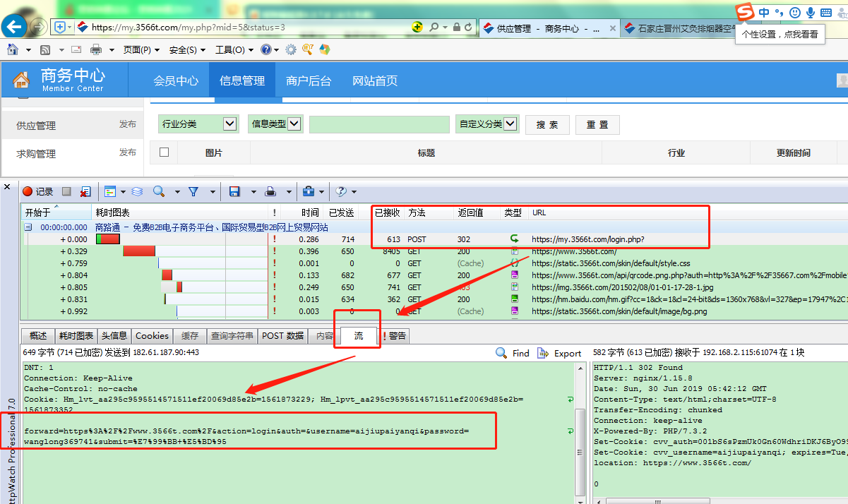Screen dimensions: 848x504
Task: Click the 搜索 search button
Action: tap(547, 125)
